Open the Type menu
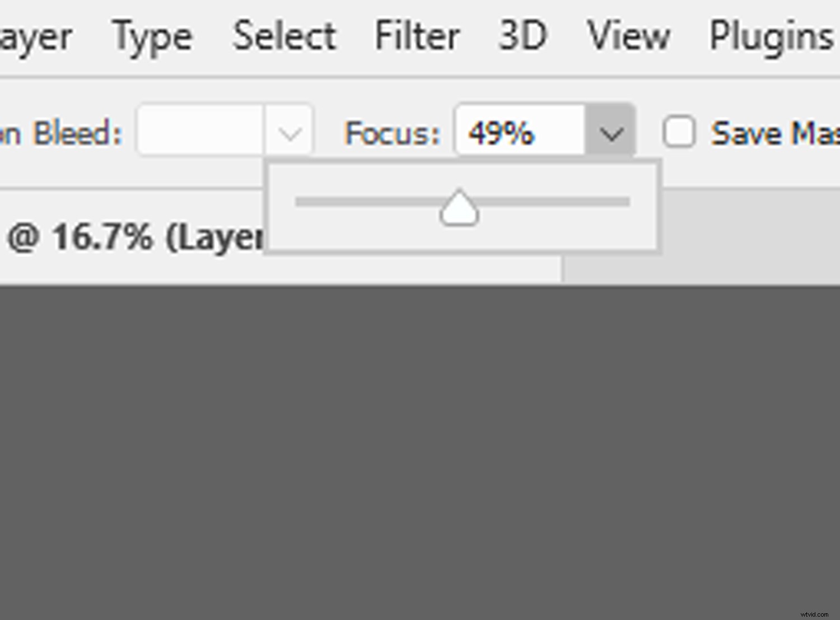The height and width of the screenshot is (620, 840). (152, 35)
